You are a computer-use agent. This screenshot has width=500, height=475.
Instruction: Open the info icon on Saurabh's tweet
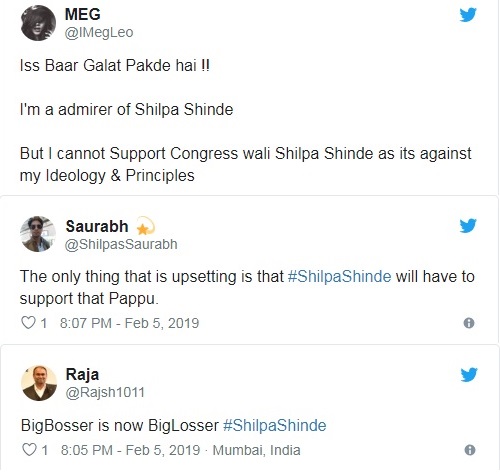click(469, 323)
